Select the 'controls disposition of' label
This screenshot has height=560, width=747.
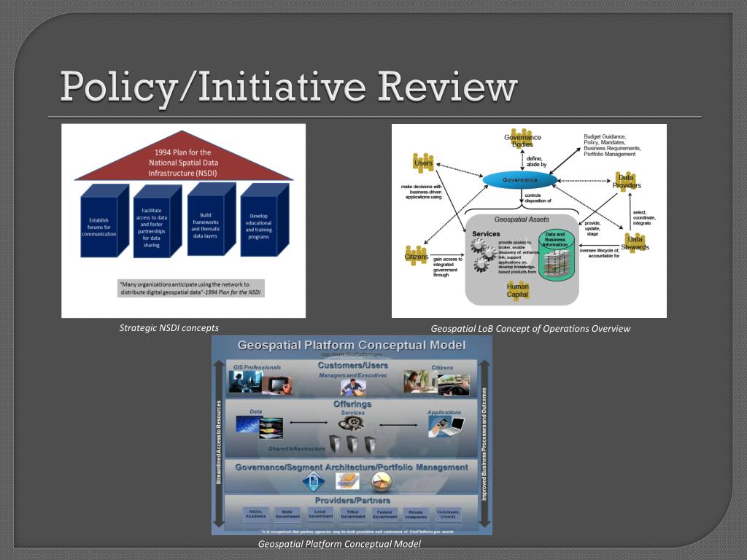click(x=538, y=198)
